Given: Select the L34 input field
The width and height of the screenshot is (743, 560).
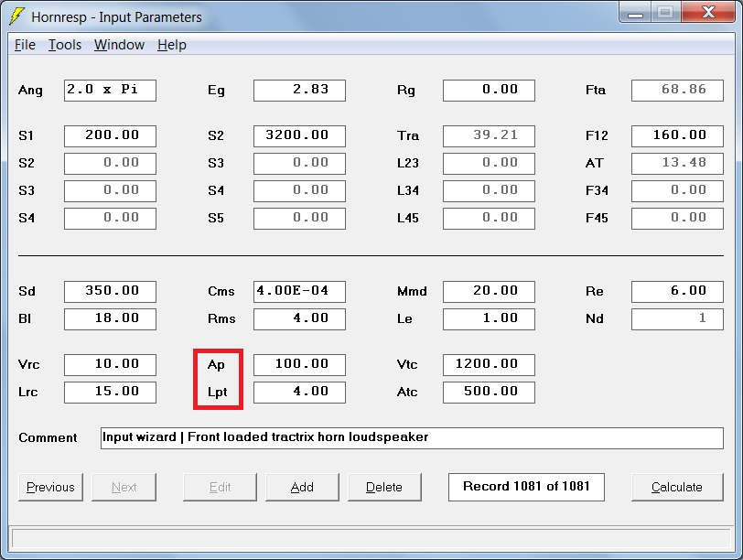Looking at the screenshot, I should coord(489,191).
